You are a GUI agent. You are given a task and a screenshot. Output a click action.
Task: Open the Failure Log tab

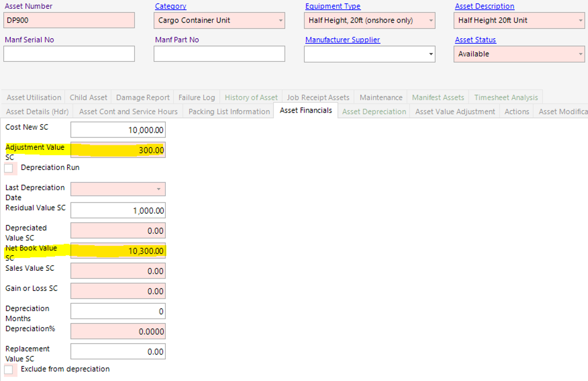pyautogui.click(x=197, y=97)
